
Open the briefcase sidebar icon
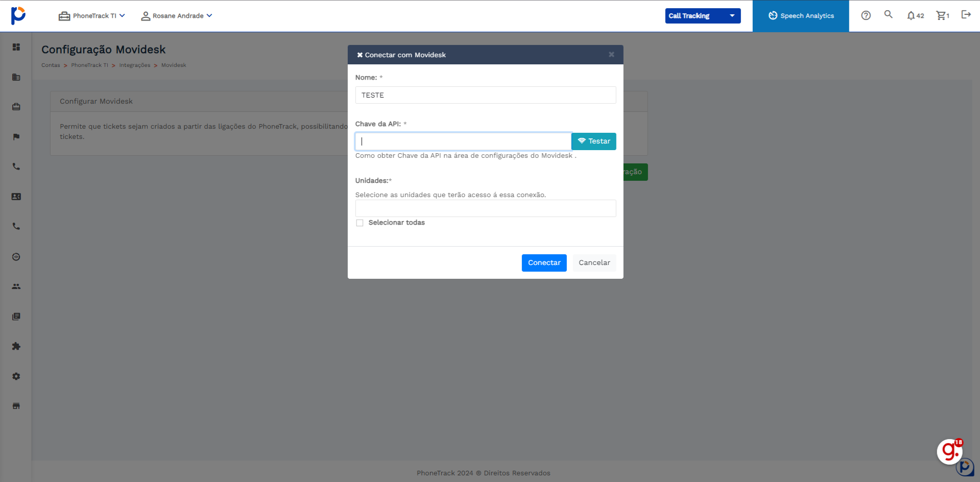16,107
